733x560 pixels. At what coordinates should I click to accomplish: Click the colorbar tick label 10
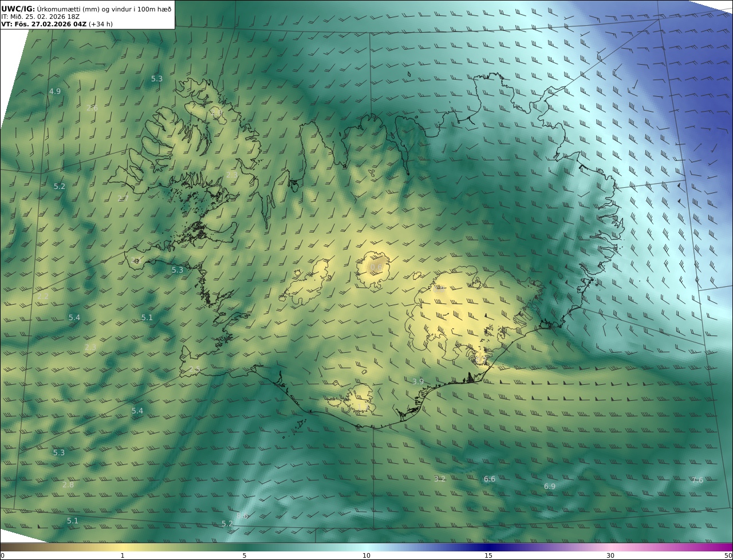366,555
